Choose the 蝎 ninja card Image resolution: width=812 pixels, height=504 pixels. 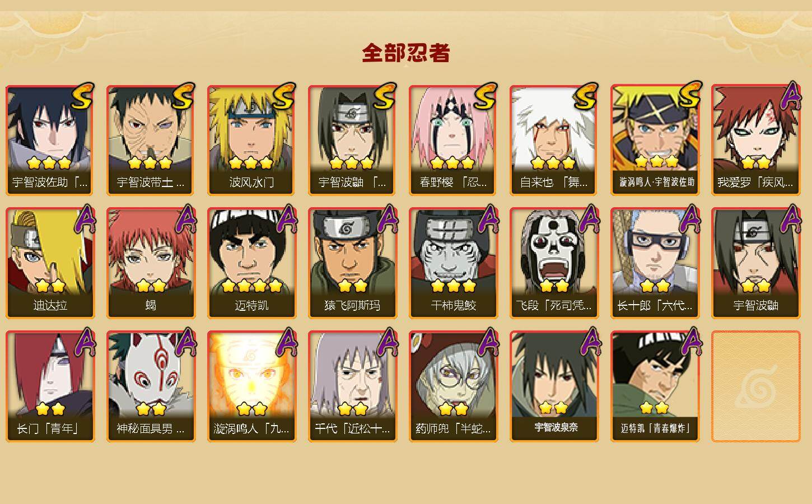151,263
